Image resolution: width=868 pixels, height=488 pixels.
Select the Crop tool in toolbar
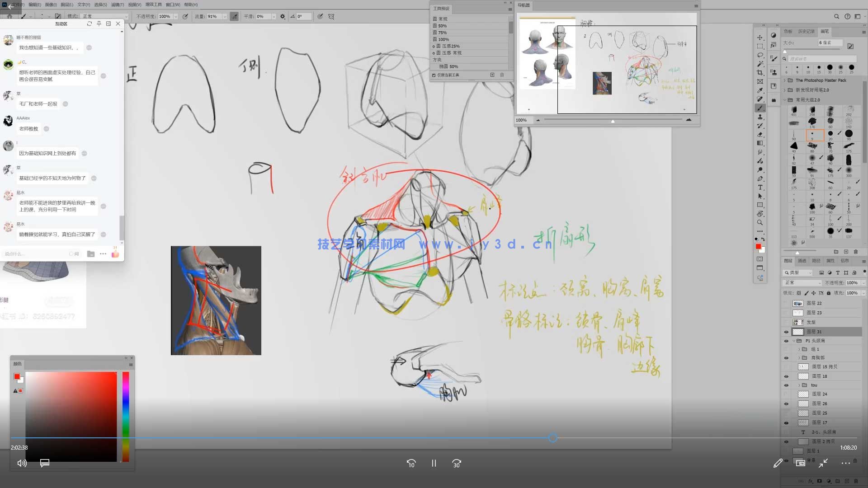click(x=760, y=73)
